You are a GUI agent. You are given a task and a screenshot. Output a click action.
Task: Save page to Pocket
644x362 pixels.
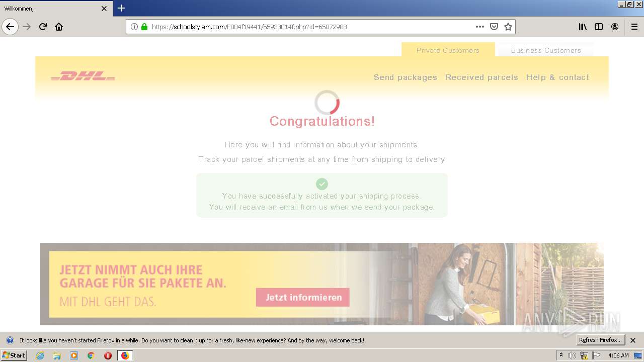(494, 27)
